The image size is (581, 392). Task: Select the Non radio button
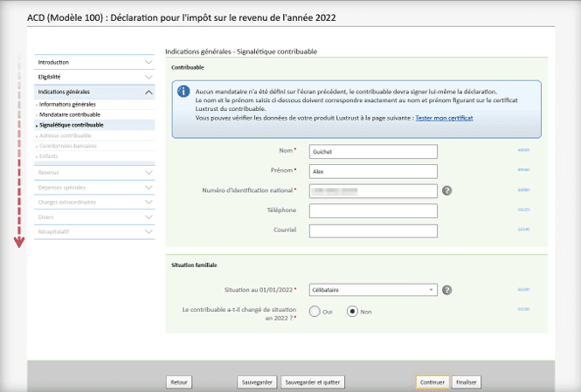click(x=353, y=311)
